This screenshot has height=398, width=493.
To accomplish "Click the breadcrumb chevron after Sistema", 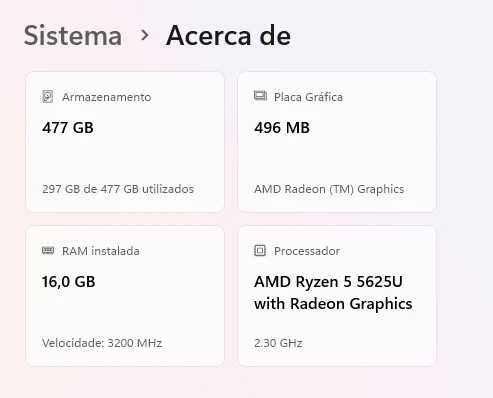I will [144, 35].
